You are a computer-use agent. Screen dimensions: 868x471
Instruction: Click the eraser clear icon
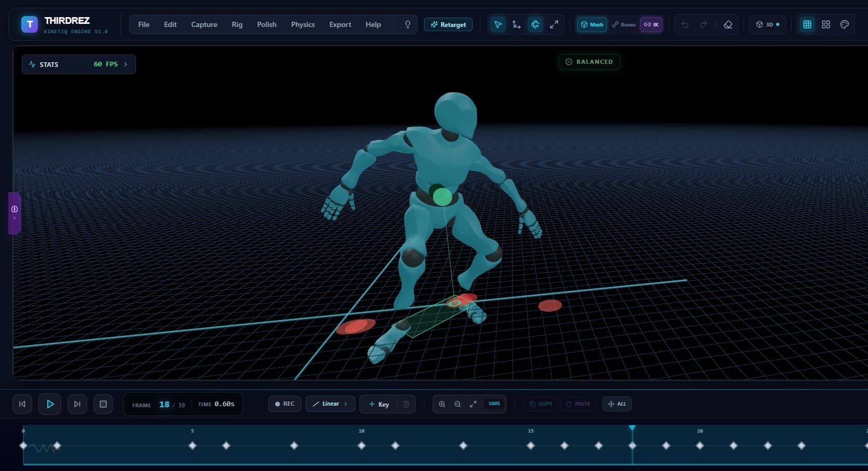click(728, 24)
